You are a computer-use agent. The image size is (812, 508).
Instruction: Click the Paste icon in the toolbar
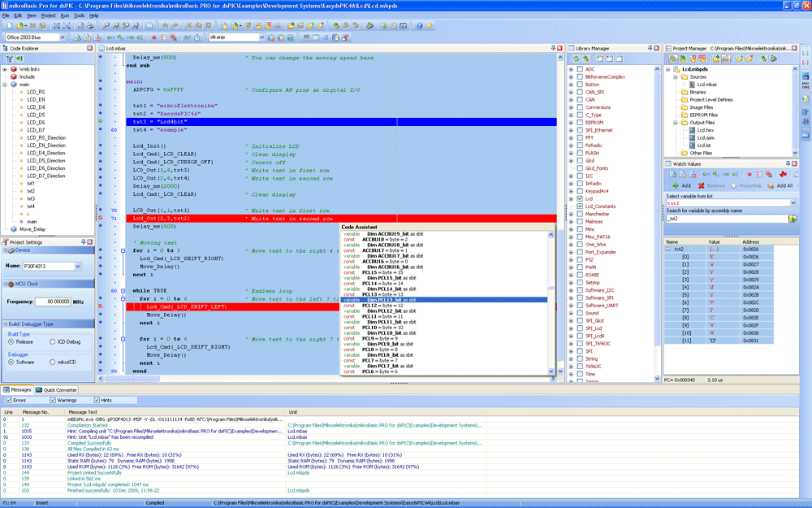pos(209,25)
